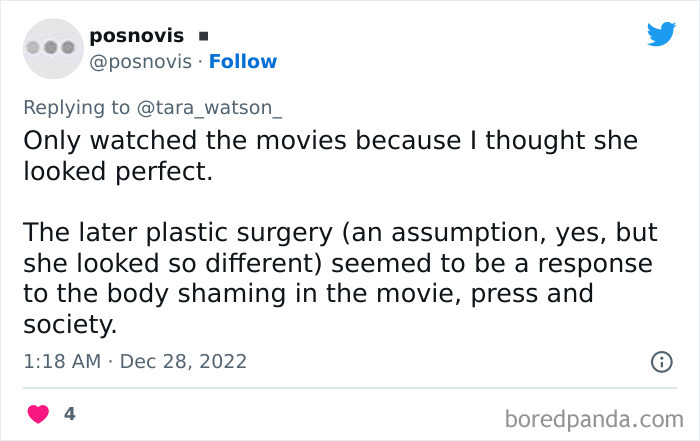Viewport: 700px width, 441px height.
Task: Open the @posnovis handle link
Action: point(140,61)
